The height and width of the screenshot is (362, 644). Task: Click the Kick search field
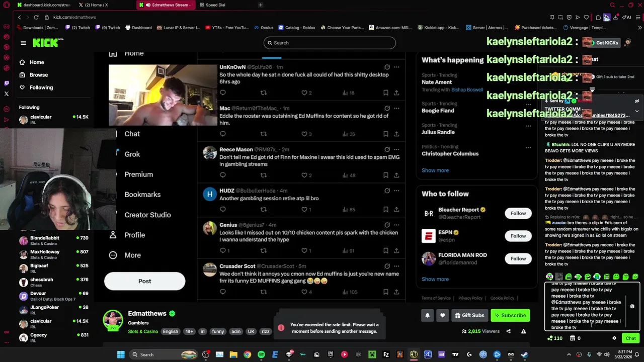coord(330,43)
